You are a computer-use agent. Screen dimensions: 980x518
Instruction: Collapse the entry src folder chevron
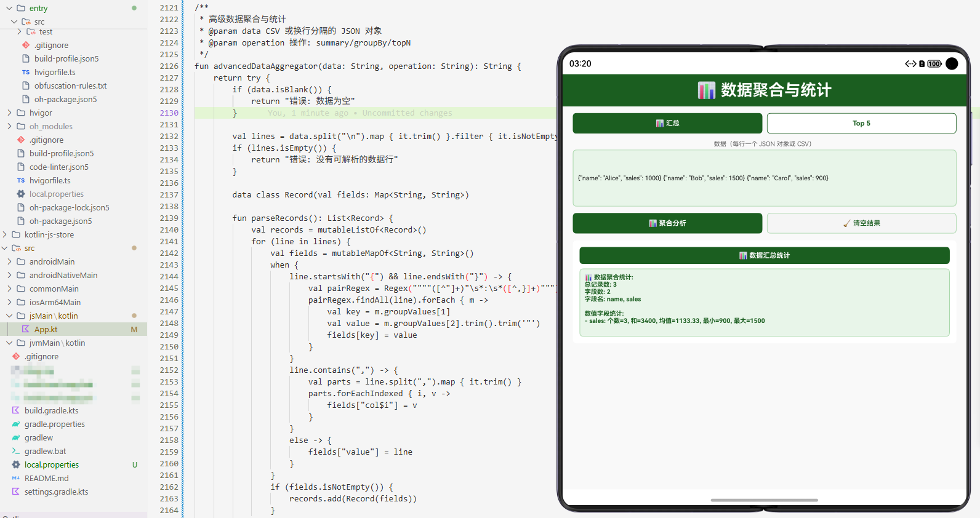[14, 22]
